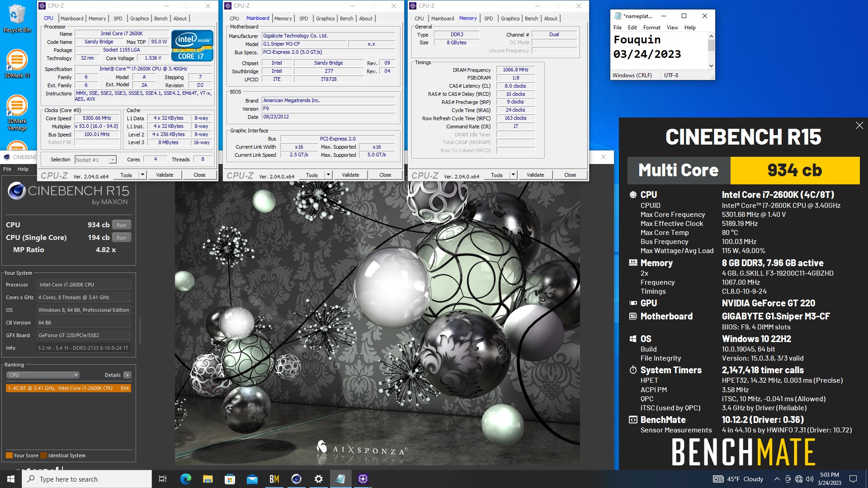Click Core Speed value 5300.66 MHz

pos(97,118)
